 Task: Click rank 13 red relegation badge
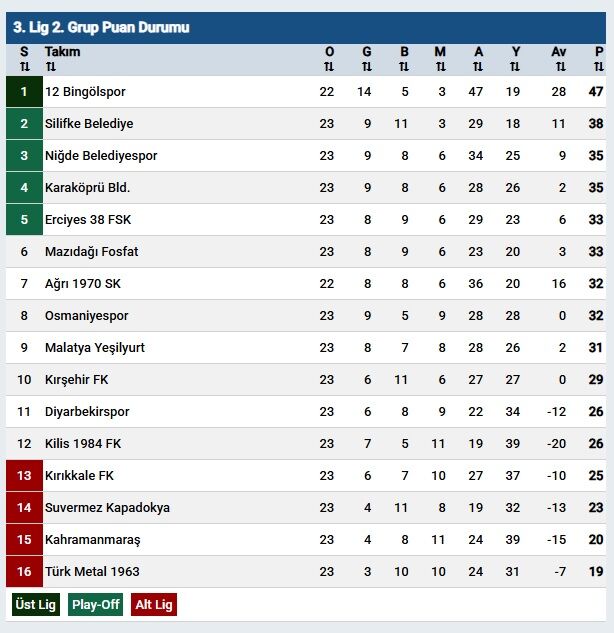point(24,476)
